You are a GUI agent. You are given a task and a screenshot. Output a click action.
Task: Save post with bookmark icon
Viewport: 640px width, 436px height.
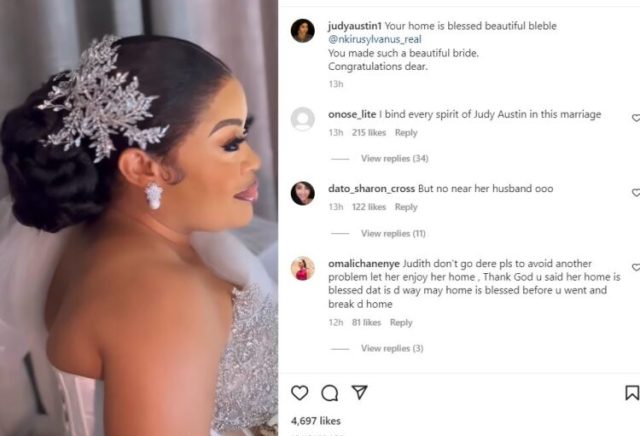(x=632, y=393)
